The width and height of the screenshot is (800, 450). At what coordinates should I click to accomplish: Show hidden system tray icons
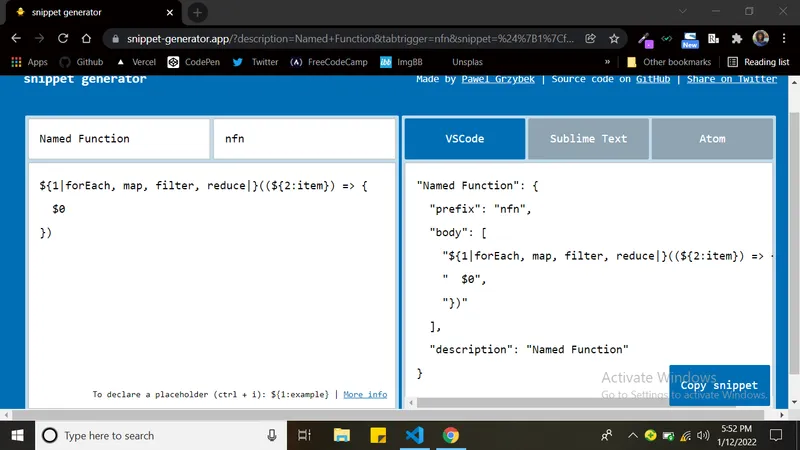[633, 436]
